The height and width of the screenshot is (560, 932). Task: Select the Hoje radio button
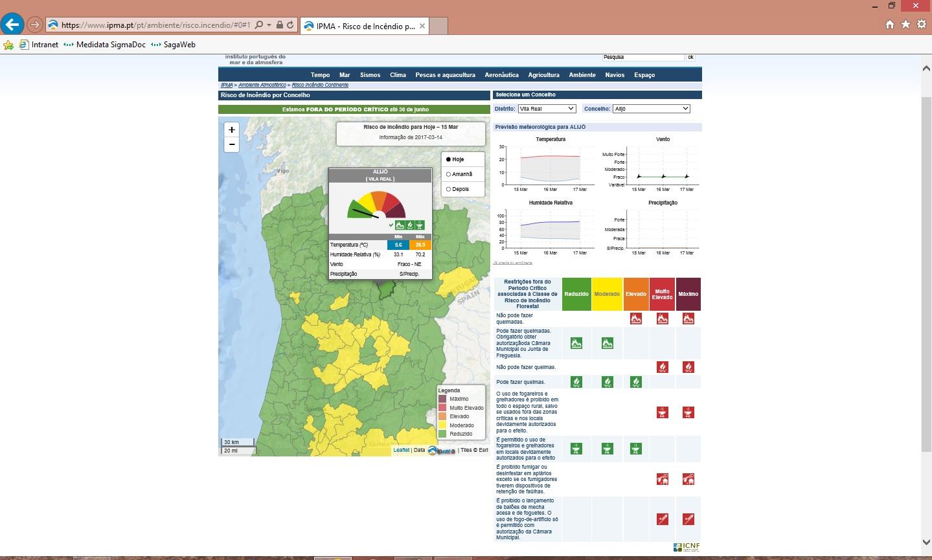[448, 159]
